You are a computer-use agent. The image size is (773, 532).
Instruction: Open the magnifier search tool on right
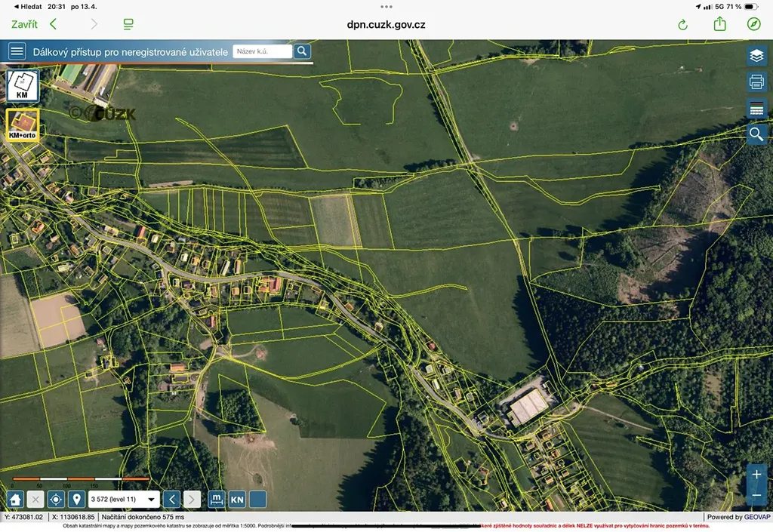click(x=756, y=135)
